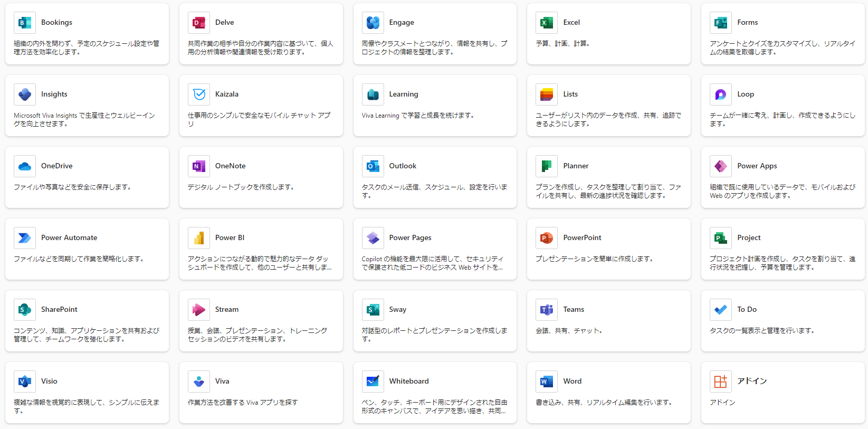Click the Forms app icon
This screenshot has height=429, width=868.
[721, 23]
